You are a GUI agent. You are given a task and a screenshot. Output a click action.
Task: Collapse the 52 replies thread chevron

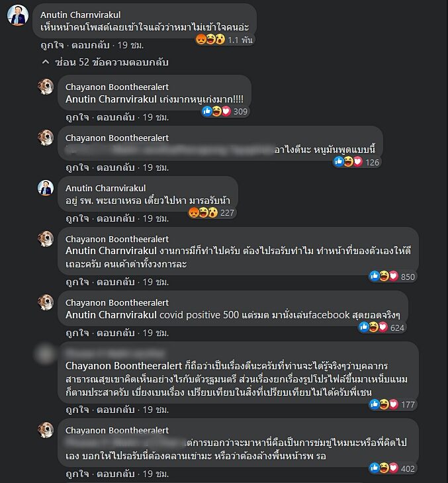point(46,62)
